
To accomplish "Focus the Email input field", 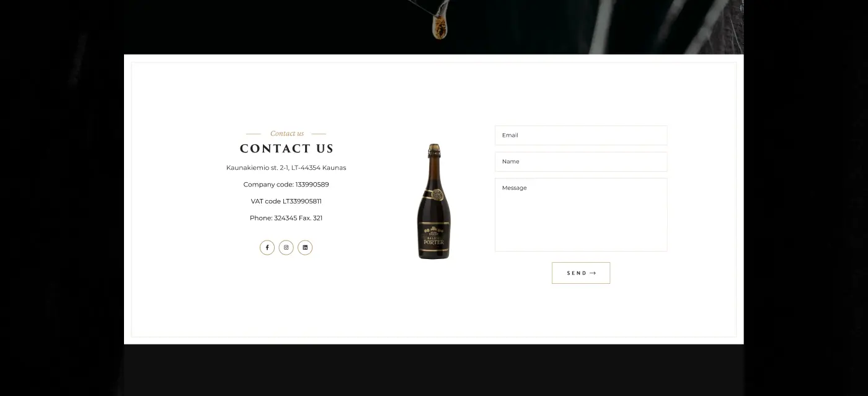I will pos(581,135).
